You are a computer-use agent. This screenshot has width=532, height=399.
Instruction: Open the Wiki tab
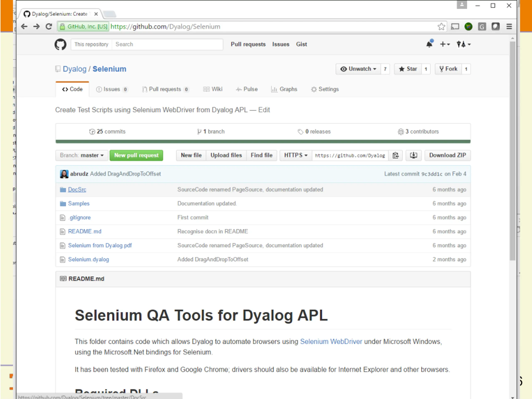point(213,89)
